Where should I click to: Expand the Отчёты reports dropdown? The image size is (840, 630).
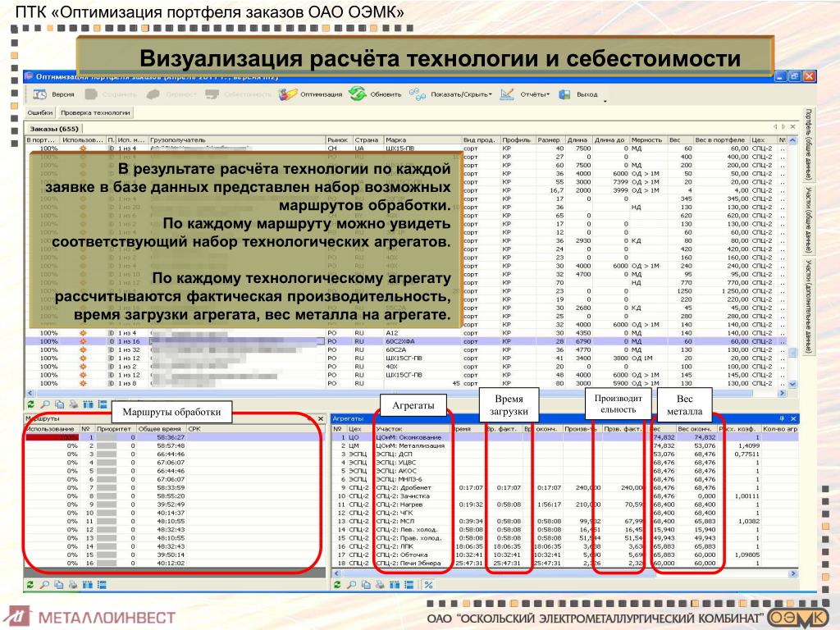coord(525,94)
